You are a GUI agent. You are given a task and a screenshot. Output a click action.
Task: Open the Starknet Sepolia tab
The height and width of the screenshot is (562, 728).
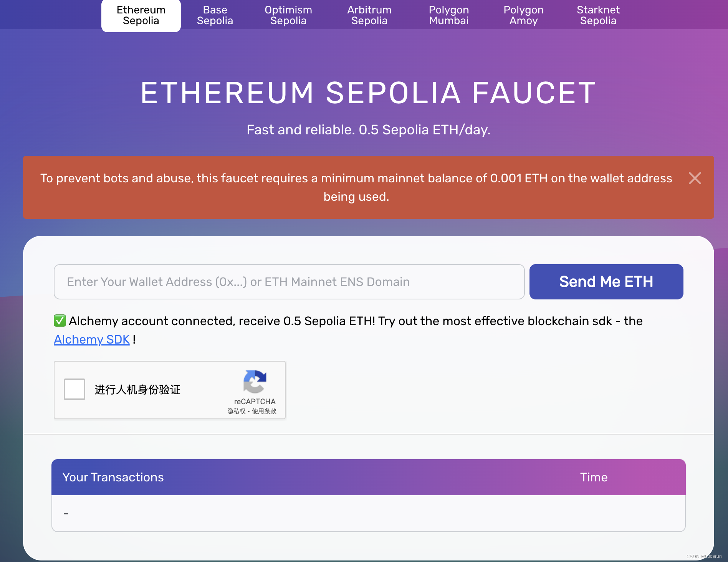[598, 15]
